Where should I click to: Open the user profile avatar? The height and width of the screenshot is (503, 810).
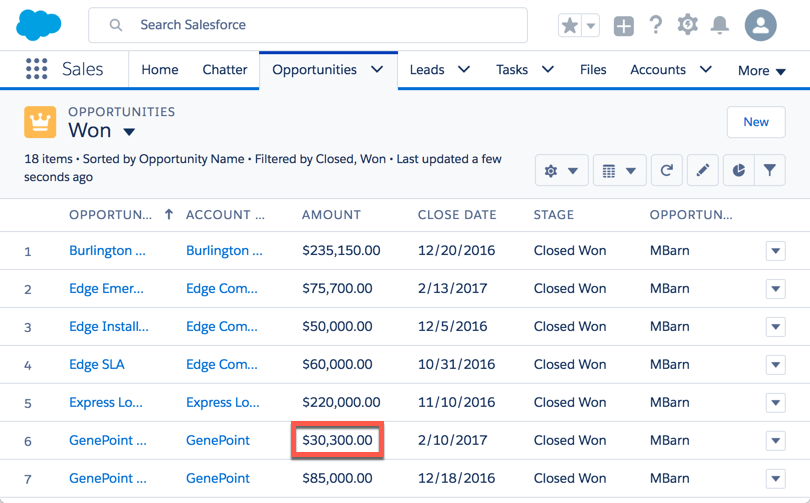tap(760, 25)
